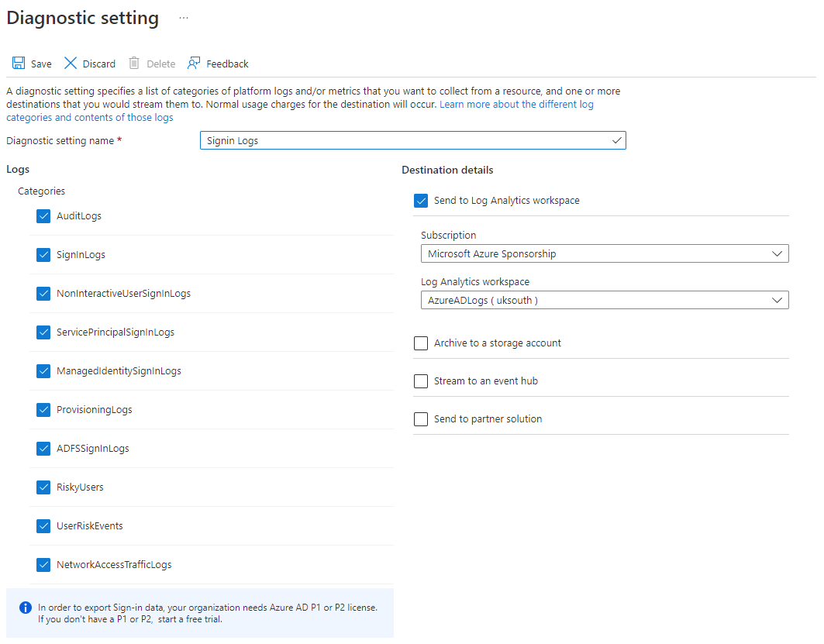The width and height of the screenshot is (824, 644).
Task: Check Send to partner solution
Action: tap(421, 419)
